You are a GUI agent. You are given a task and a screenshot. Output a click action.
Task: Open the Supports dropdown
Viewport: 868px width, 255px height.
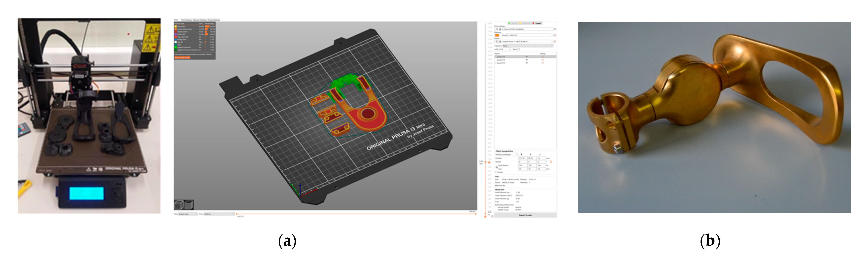click(528, 46)
